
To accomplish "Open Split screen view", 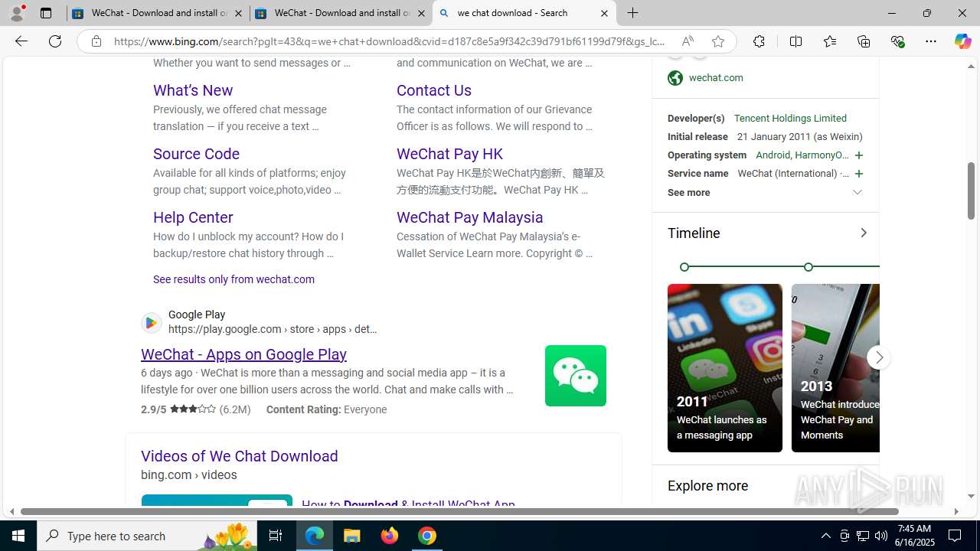I will point(795,41).
